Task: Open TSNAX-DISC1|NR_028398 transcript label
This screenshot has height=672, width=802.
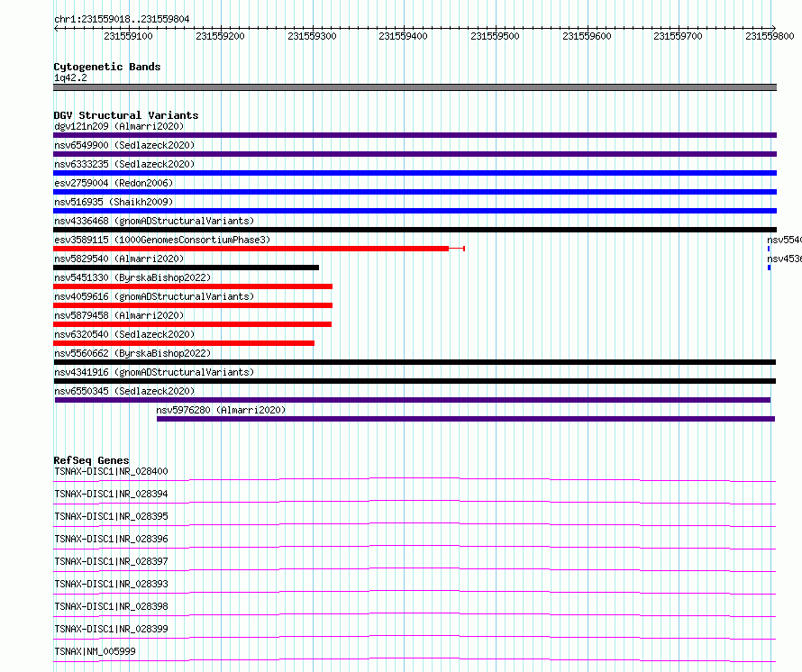Action: (x=111, y=606)
